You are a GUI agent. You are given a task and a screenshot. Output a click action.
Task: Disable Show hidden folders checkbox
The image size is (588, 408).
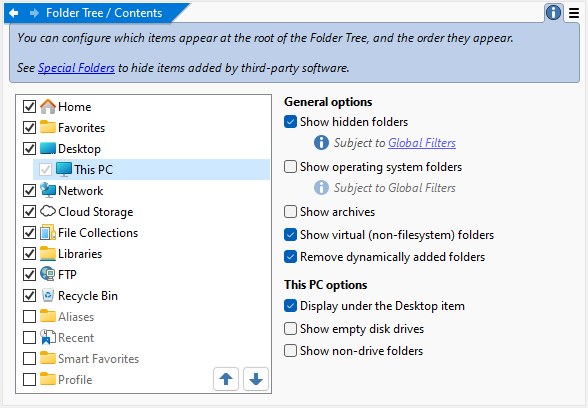290,122
